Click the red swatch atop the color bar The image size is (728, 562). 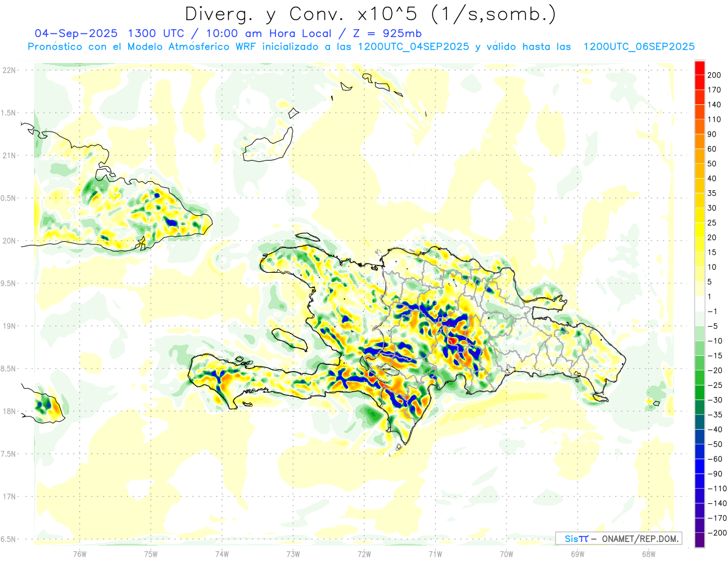(x=699, y=67)
